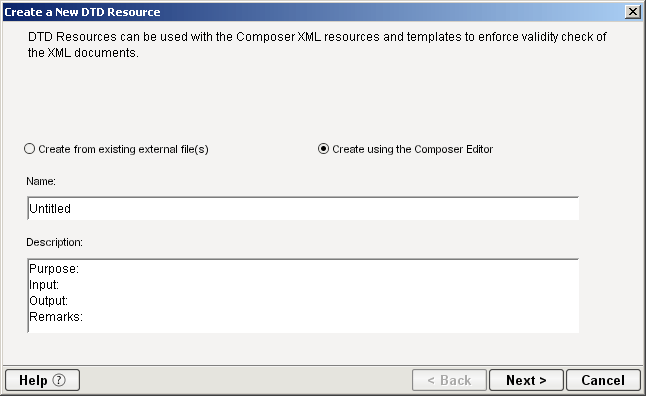Click the Create a New DTD Resource title bar

(313, 12)
